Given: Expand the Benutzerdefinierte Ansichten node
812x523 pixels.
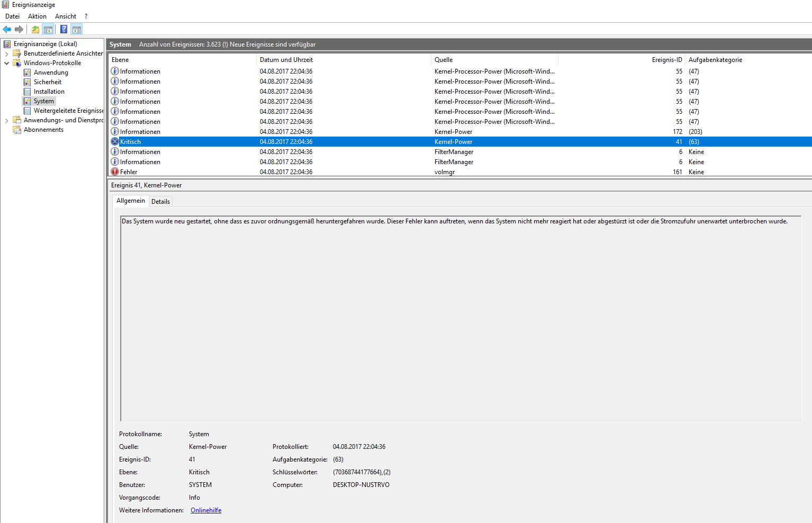Looking at the screenshot, I should [x=6, y=53].
